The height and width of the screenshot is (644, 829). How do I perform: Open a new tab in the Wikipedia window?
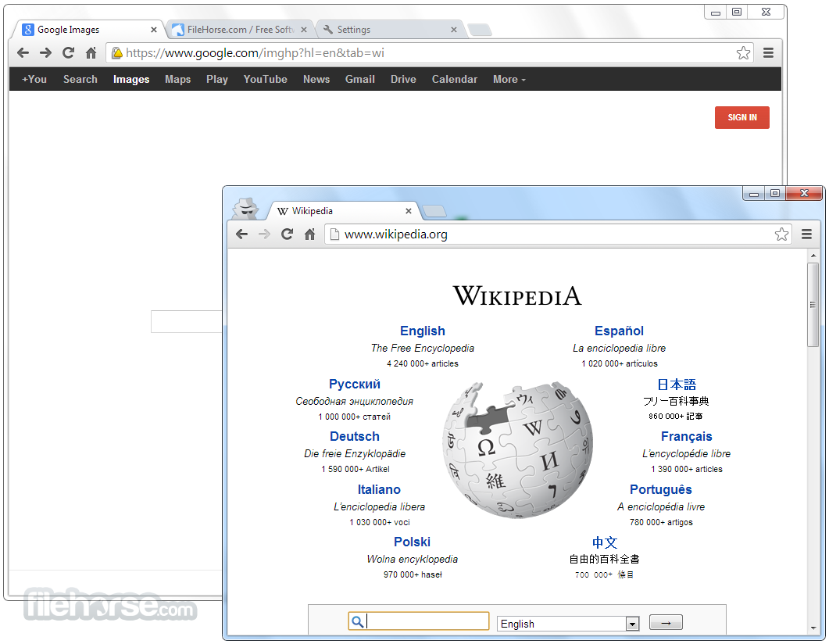pos(434,210)
